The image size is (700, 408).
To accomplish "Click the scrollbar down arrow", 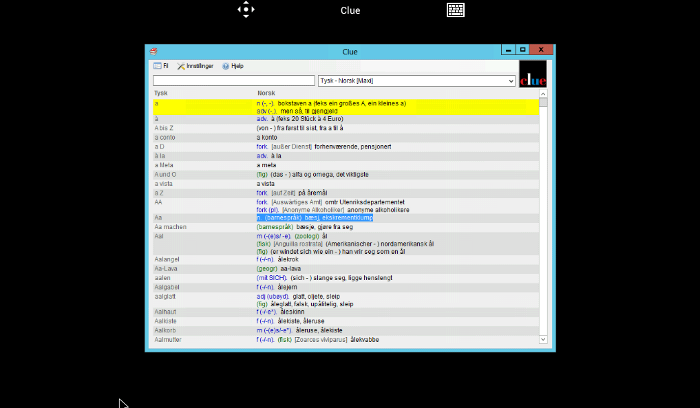I will point(543,339).
